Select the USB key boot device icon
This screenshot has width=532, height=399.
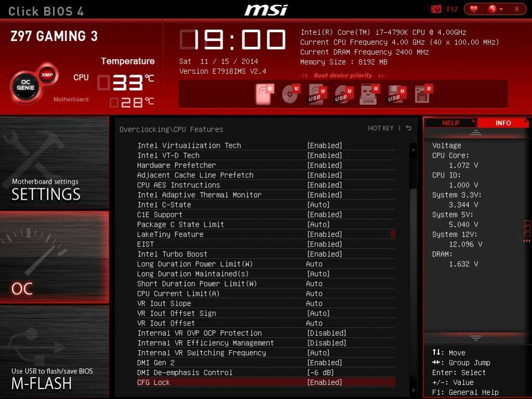click(369, 94)
